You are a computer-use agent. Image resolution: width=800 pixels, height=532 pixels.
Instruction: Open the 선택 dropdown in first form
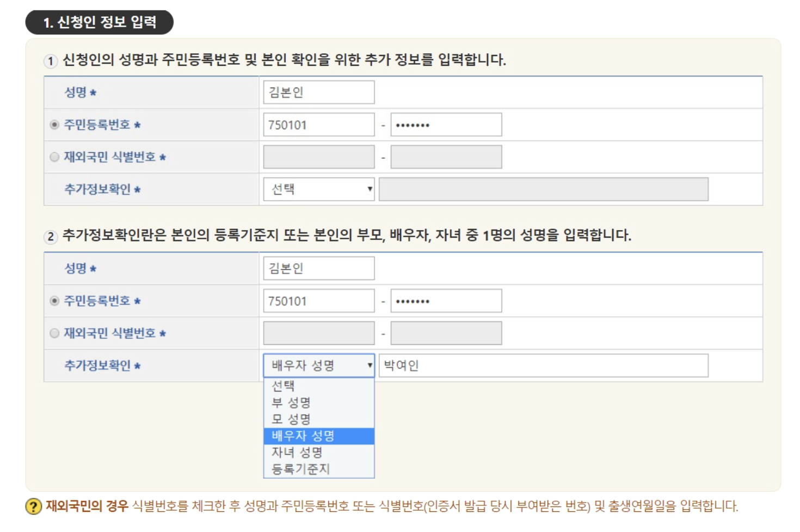click(x=319, y=189)
